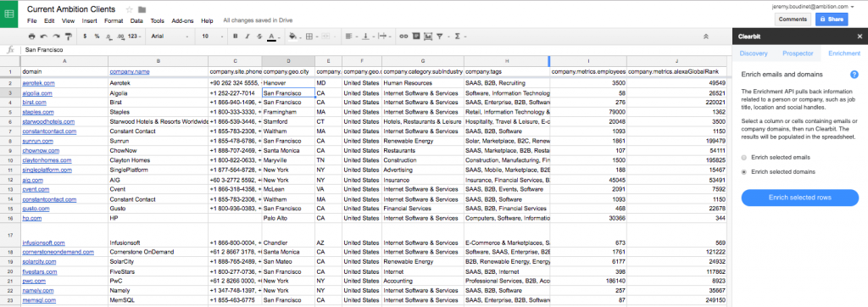This screenshot has width=868, height=307.
Task: Click the blue Share button
Action: [x=832, y=20]
